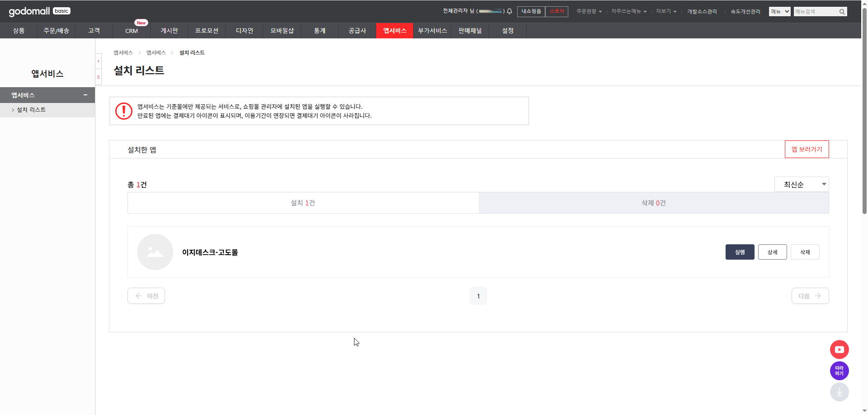Click the 이지데스크-고도몰 app placeholder image
868x415 pixels.
click(x=155, y=252)
